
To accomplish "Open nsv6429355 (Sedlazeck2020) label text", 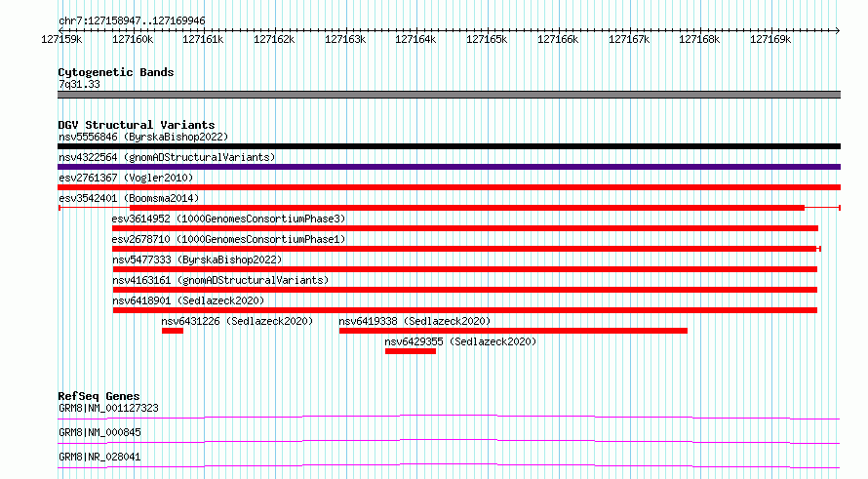I will click(460, 341).
